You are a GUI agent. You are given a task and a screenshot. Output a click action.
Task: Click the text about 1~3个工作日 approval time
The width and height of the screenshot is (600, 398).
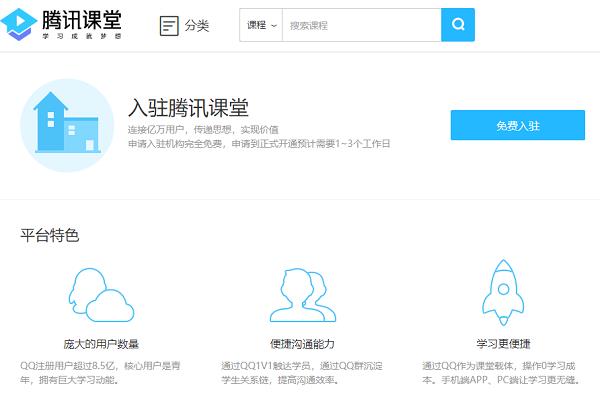tap(259, 144)
